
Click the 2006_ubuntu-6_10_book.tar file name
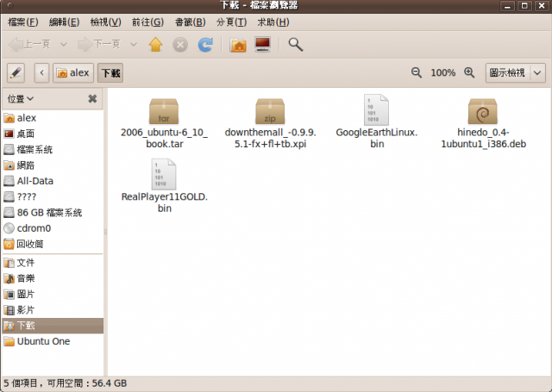(165, 138)
